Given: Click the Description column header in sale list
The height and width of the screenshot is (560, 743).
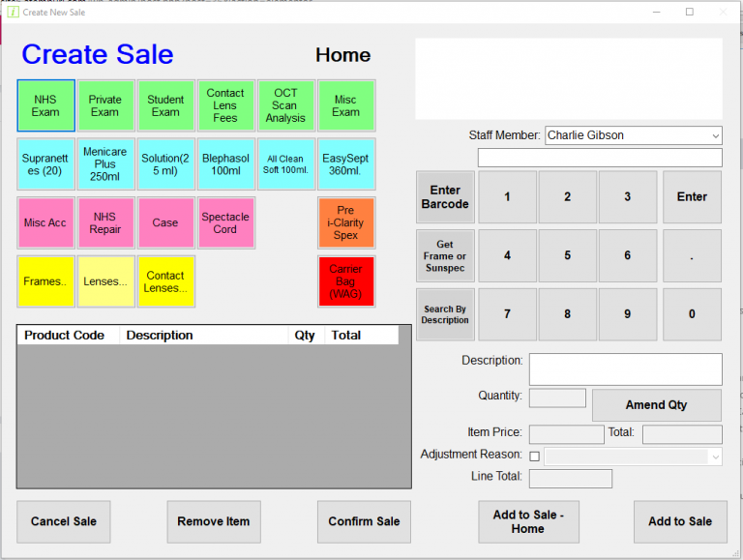Looking at the screenshot, I should tap(204, 336).
